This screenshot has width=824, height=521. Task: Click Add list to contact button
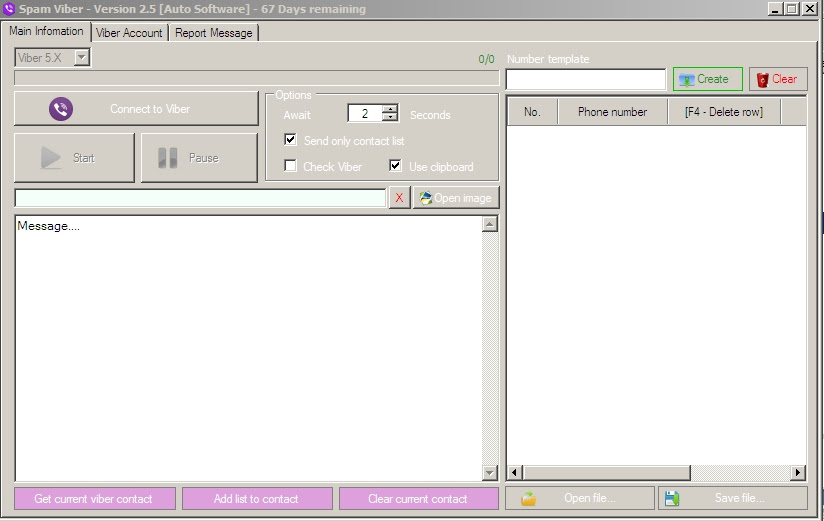(257, 498)
